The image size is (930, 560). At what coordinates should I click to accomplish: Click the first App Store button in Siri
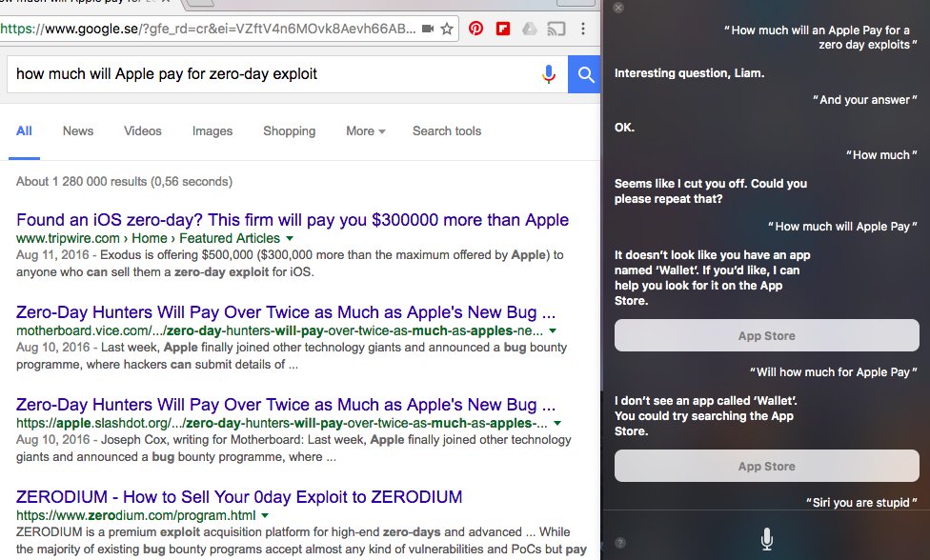pos(766,335)
